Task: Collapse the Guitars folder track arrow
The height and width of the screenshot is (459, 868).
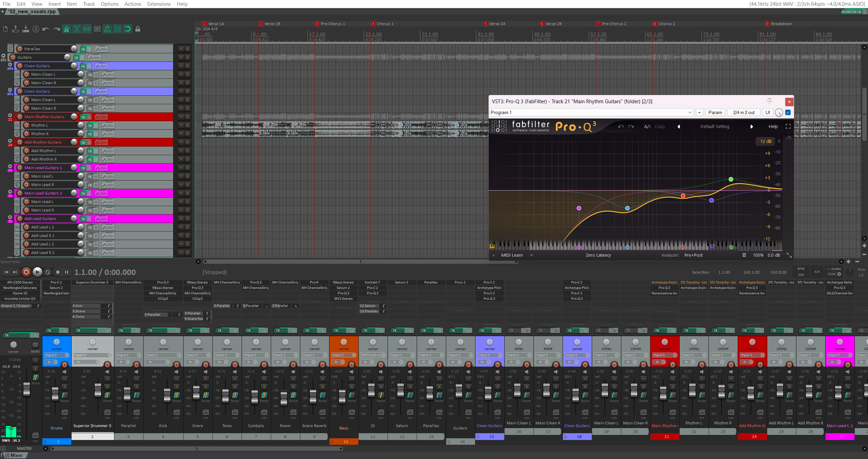Action: [3, 56]
